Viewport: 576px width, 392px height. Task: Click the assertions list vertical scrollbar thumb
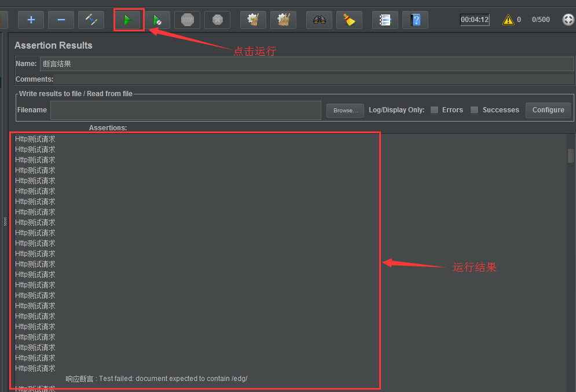tap(570, 155)
